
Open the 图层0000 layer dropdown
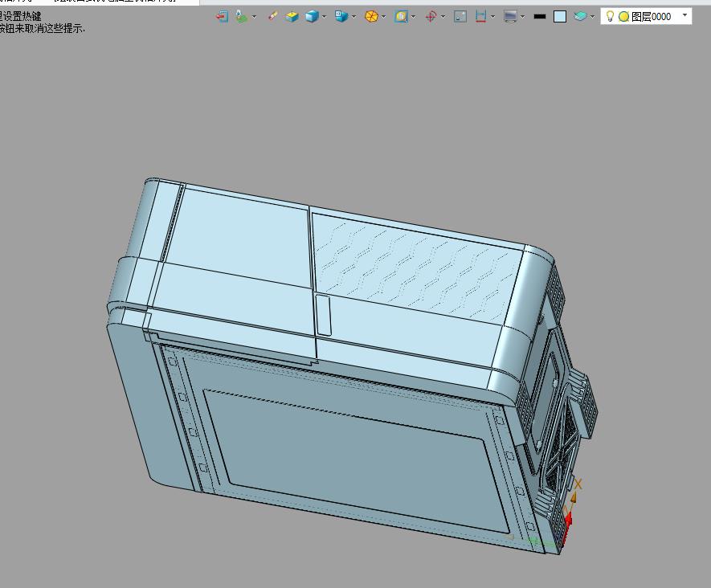[684, 15]
